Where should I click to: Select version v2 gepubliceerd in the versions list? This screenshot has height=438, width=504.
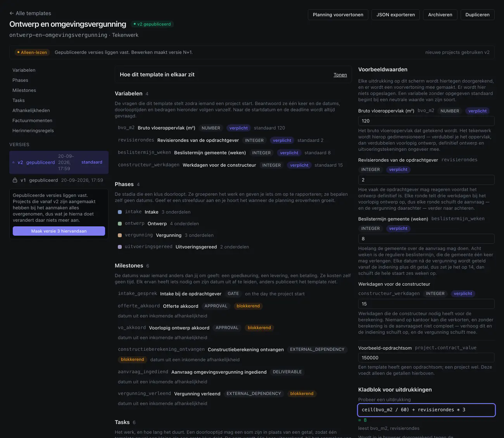[59, 162]
